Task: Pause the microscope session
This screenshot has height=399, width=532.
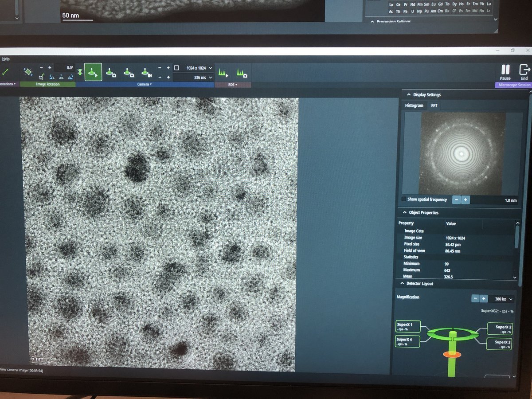Action: [505, 72]
